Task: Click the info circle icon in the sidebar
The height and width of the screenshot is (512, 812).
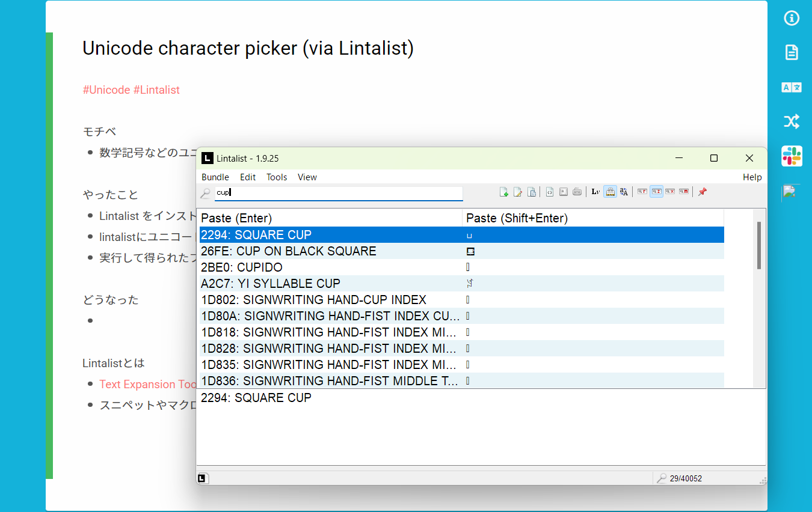Action: point(792,19)
